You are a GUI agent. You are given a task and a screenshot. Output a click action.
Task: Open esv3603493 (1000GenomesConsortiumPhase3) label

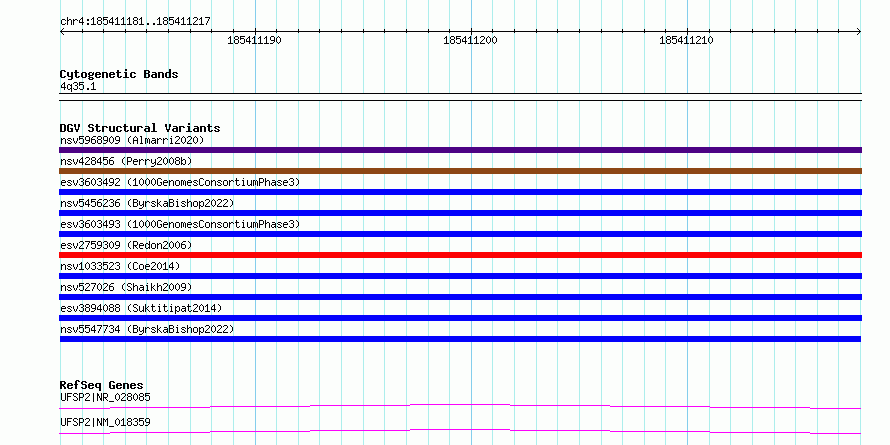(x=180, y=224)
